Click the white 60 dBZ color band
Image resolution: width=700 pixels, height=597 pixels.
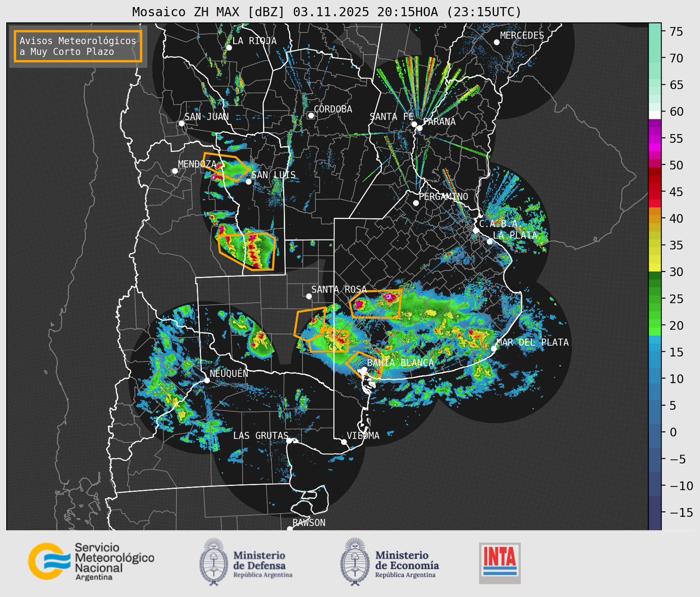[655, 115]
